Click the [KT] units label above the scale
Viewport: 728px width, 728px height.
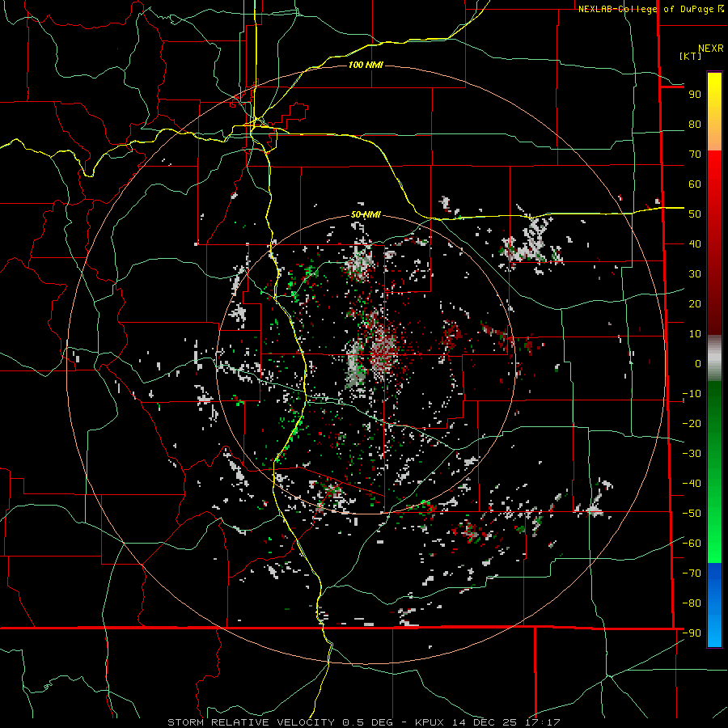coord(691,56)
